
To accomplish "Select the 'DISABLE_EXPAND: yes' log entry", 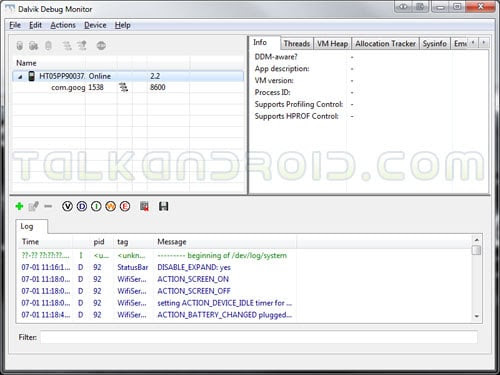I will click(245, 267).
